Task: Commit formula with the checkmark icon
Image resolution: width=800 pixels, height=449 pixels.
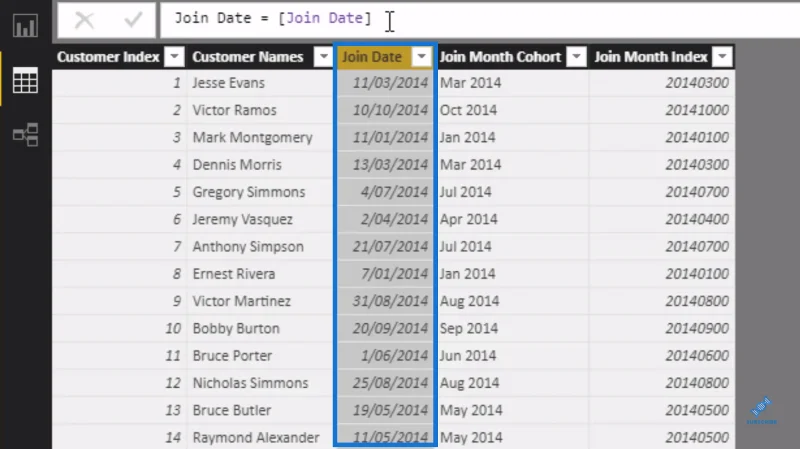Action: (x=133, y=20)
